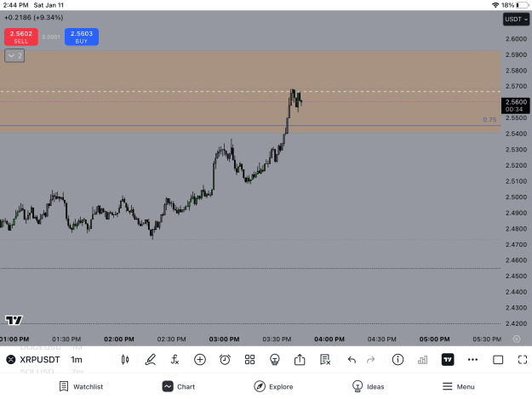Image resolution: width=532 pixels, height=399 pixels.
Task: Select the drawing pencil tool
Action: [x=151, y=359]
